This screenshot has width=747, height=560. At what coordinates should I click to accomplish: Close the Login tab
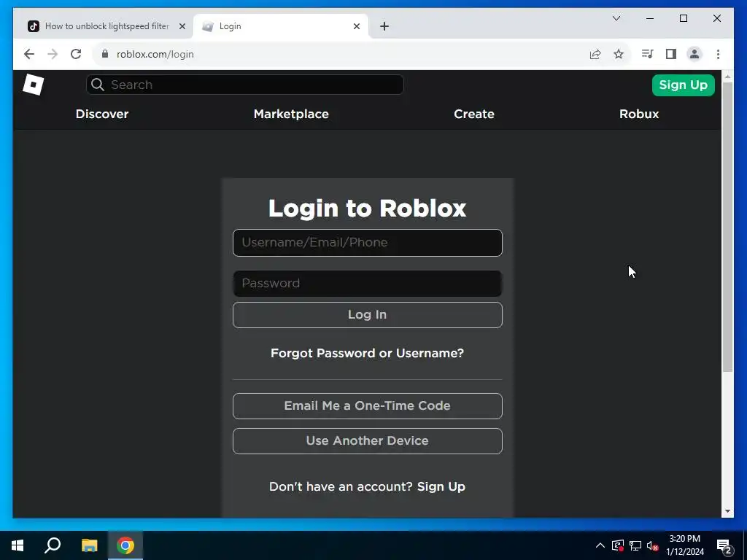click(356, 26)
